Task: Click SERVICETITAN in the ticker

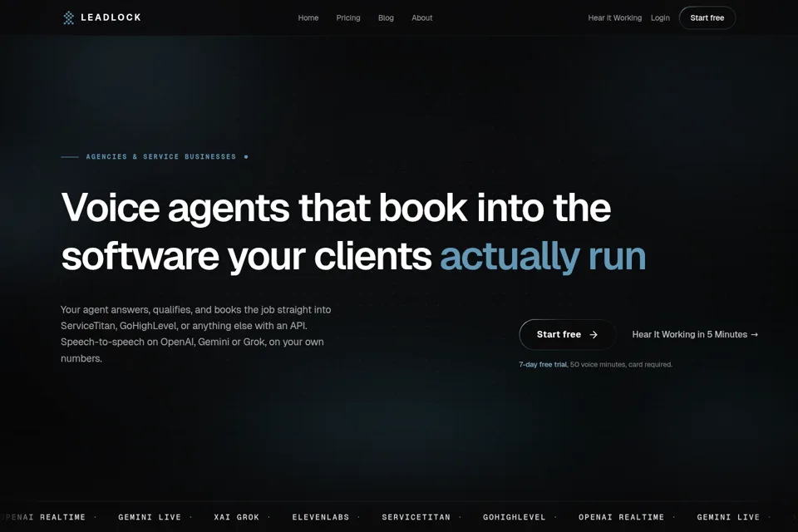Action: tap(416, 517)
